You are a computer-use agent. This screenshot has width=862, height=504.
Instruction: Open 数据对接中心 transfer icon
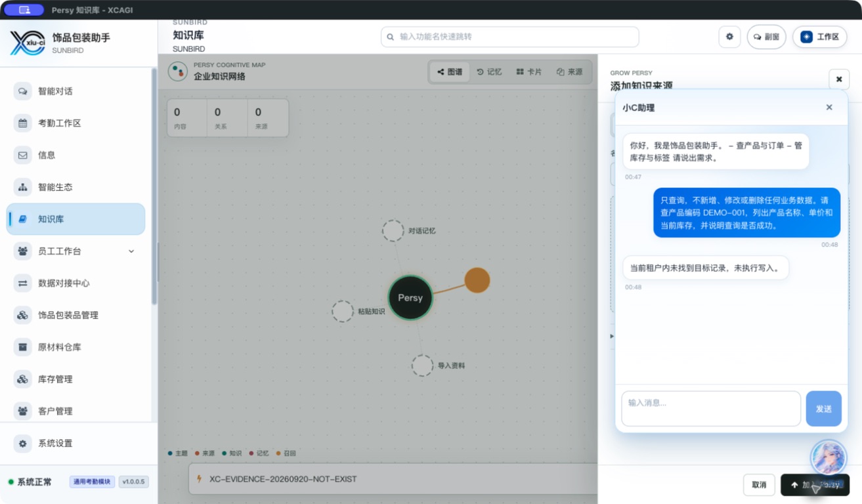click(x=23, y=283)
